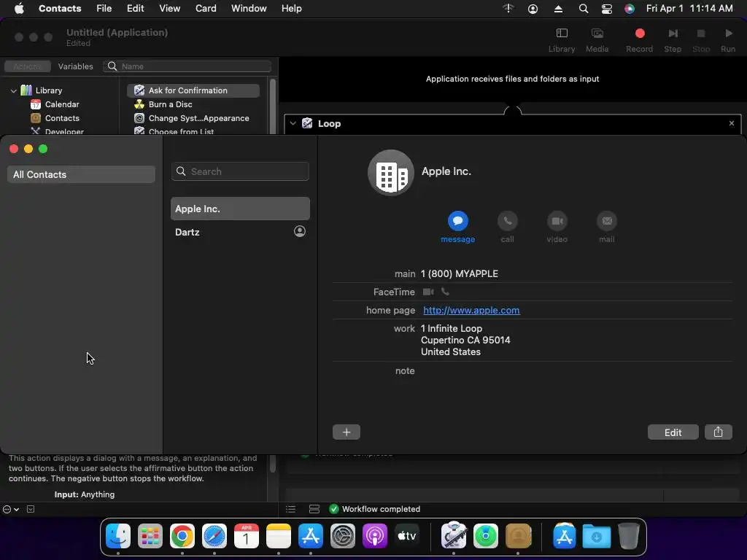
Task: Open System Preferences from the Dock
Action: (343, 536)
